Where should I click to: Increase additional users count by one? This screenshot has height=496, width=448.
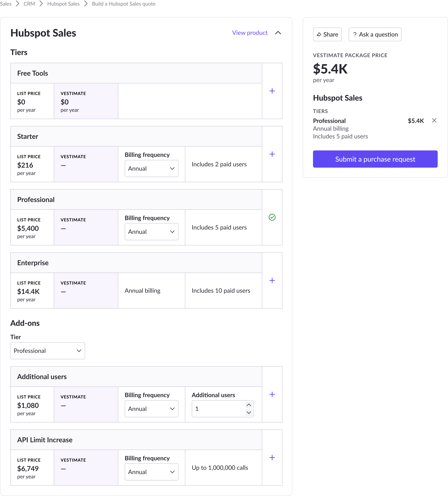click(x=249, y=405)
